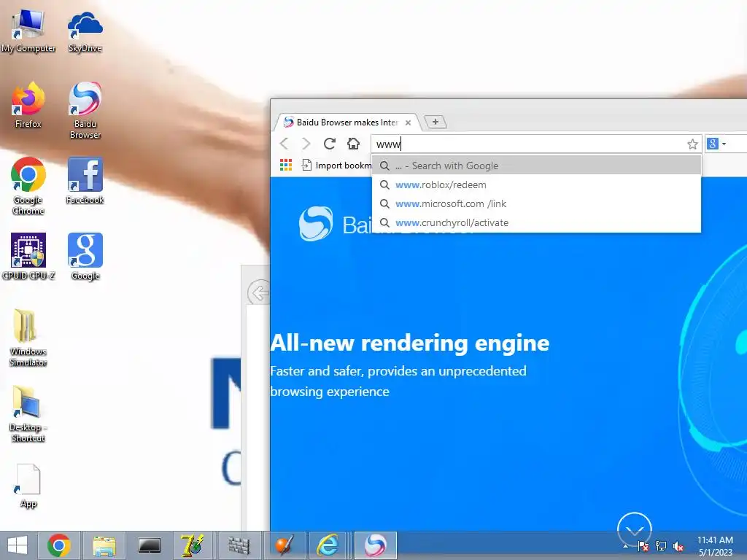Open paint brush app in taskbar

285,545
